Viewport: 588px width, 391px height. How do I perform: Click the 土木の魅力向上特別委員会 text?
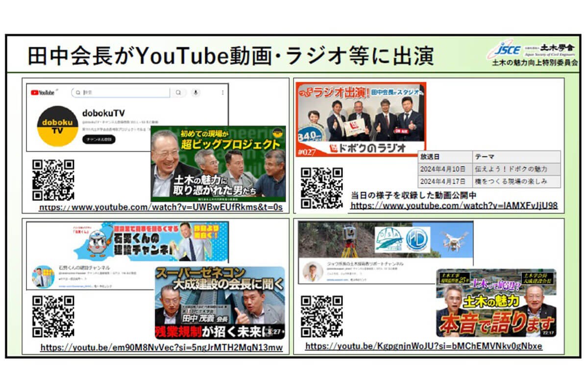(535, 63)
